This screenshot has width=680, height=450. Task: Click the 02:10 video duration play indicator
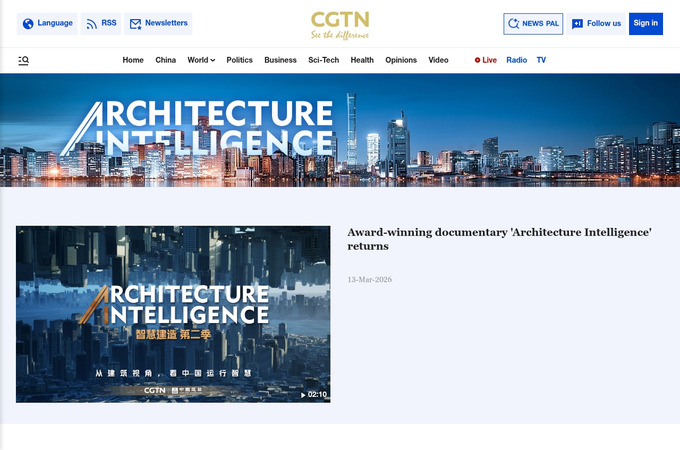[314, 395]
